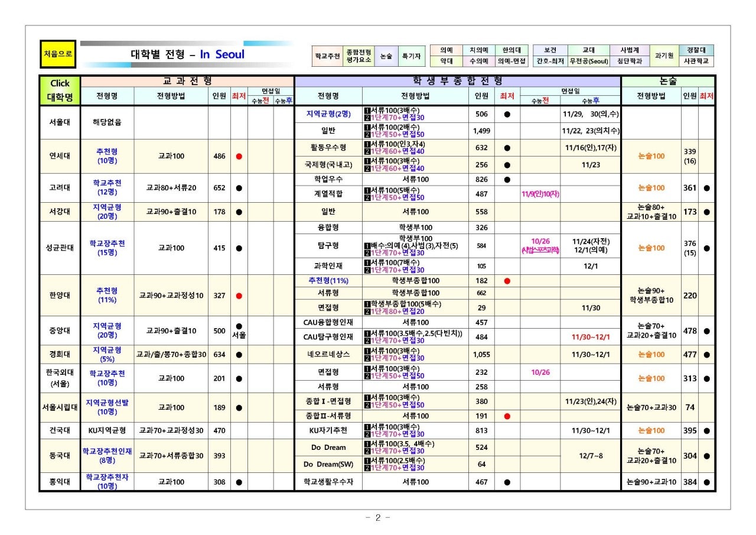Open the 약대 navigation button
The image size is (756, 535).
click(x=447, y=61)
